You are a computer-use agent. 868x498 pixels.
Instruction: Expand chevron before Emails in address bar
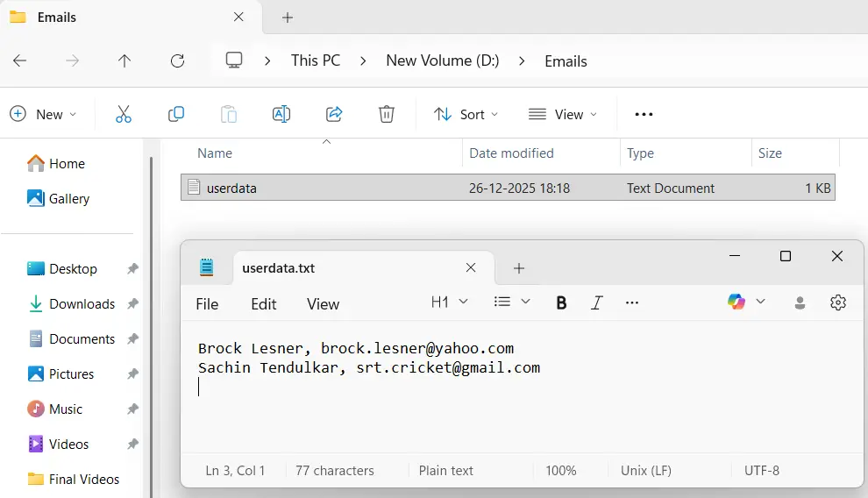[x=522, y=60]
